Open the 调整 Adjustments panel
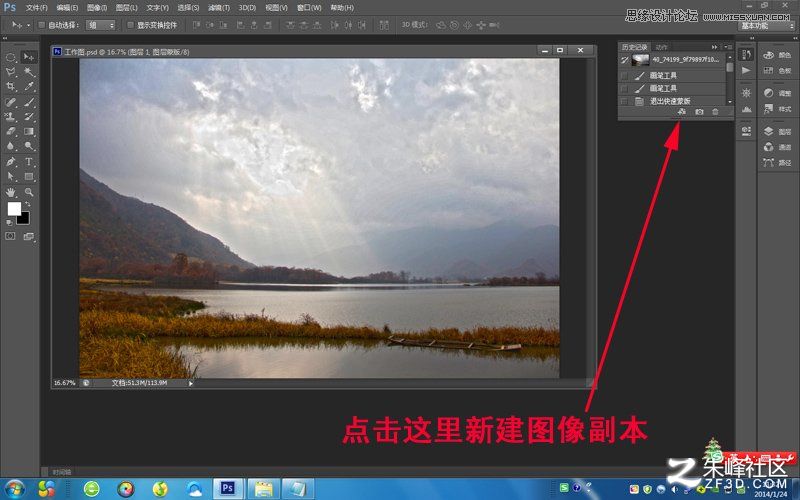The image size is (800, 500). 778,93
